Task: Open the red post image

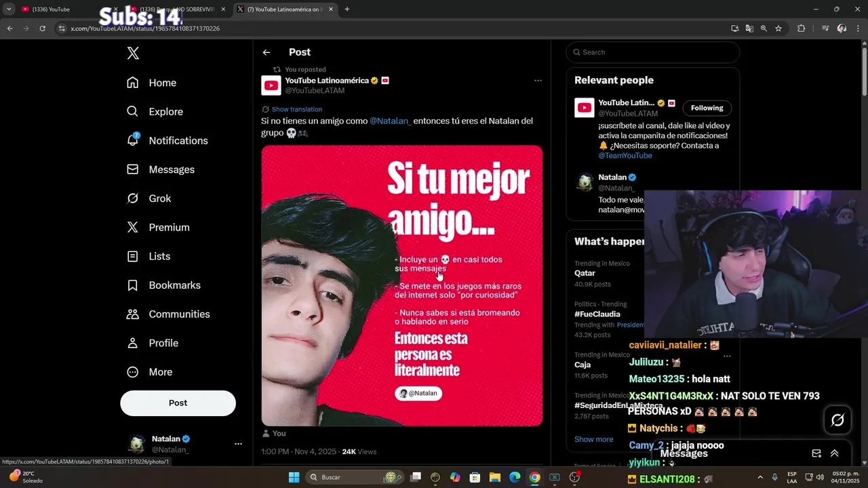Action: (402, 285)
